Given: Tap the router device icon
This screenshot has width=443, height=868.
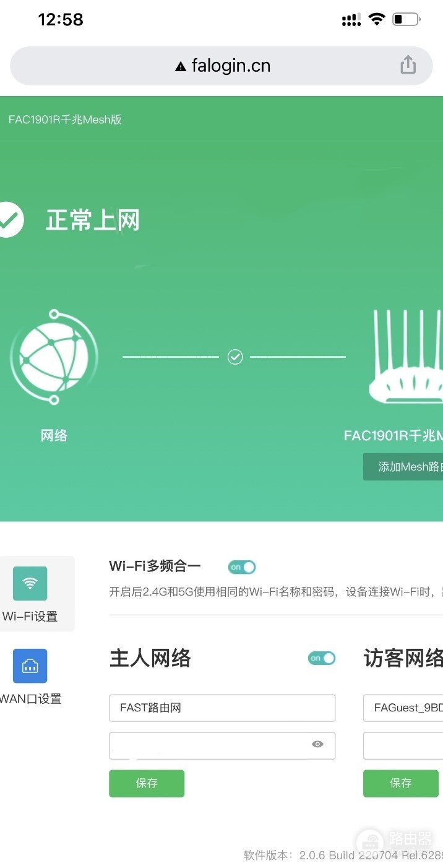Looking at the screenshot, I should 407,357.
